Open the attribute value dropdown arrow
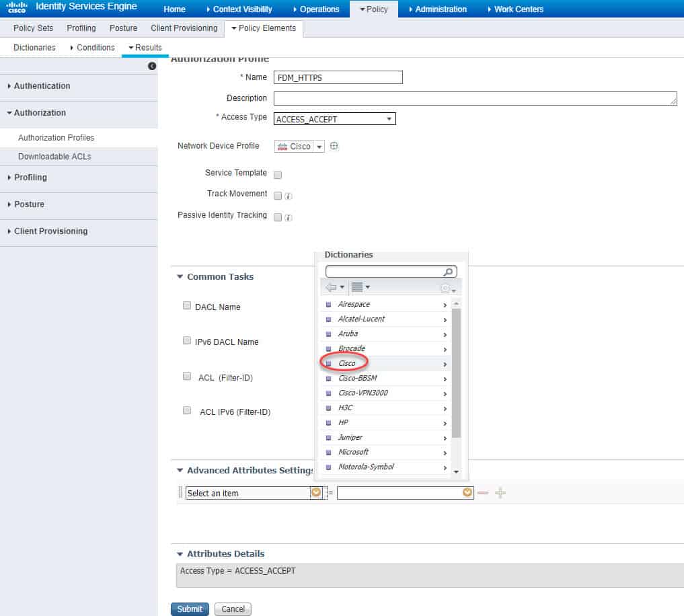This screenshot has width=684, height=616. (x=467, y=492)
